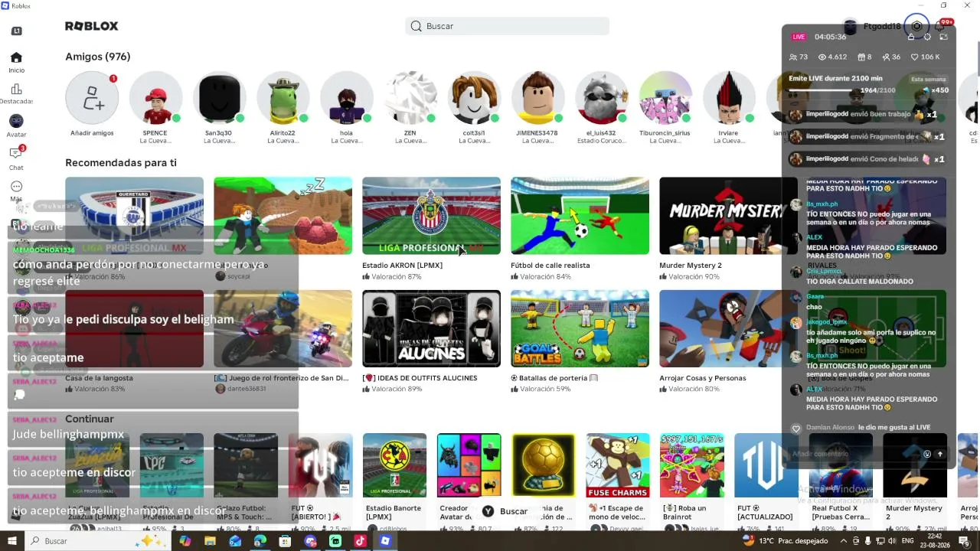Open Estadio Banorte [LPMX] in Continuar
This screenshot has width=980, height=551.
(394, 465)
